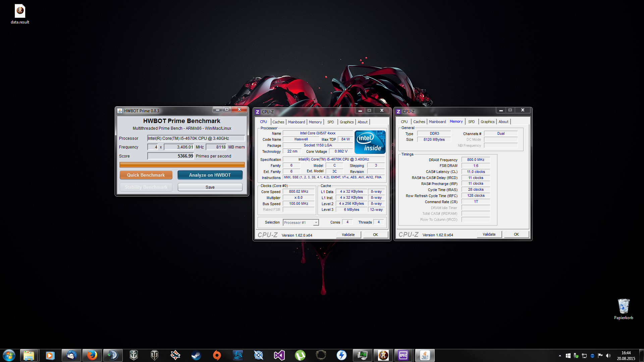Switch to HWBOT Prime pi taskbar icon
644x362 pixels.
[x=383, y=355]
